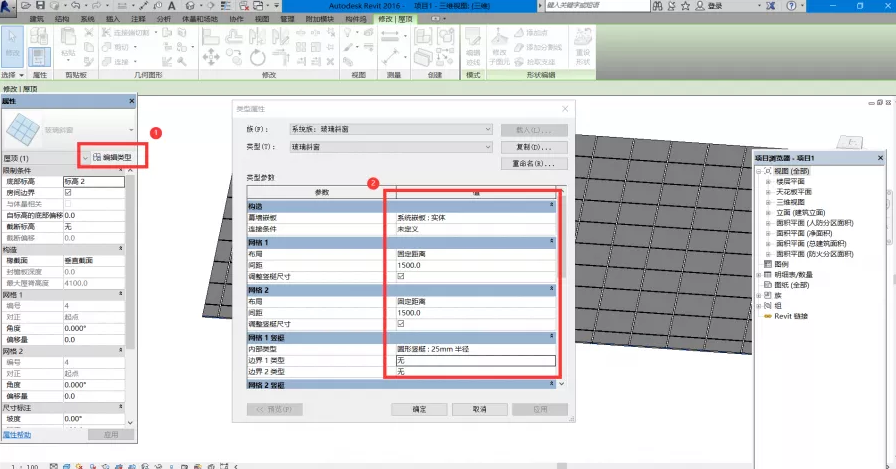Toggle Grid 1 调整竖梃尺寸 checkbox

point(401,275)
